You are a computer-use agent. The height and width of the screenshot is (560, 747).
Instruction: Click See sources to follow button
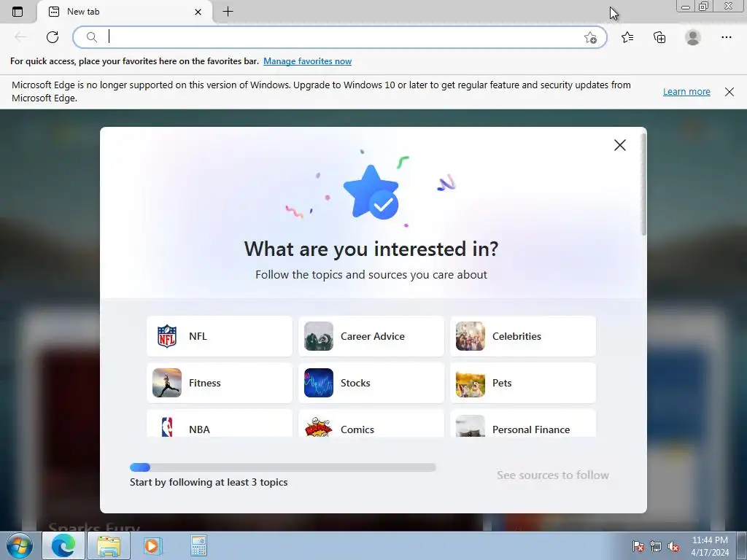pos(553,475)
